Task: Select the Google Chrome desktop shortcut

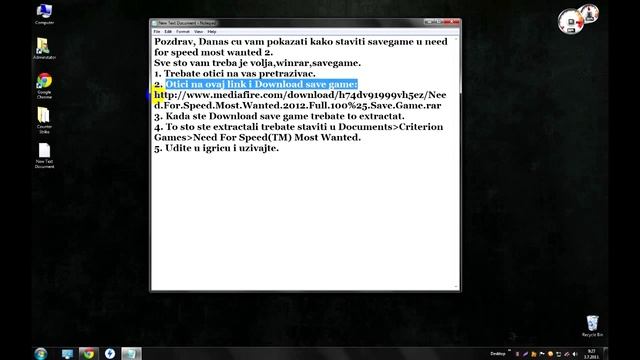Action: 44,86
